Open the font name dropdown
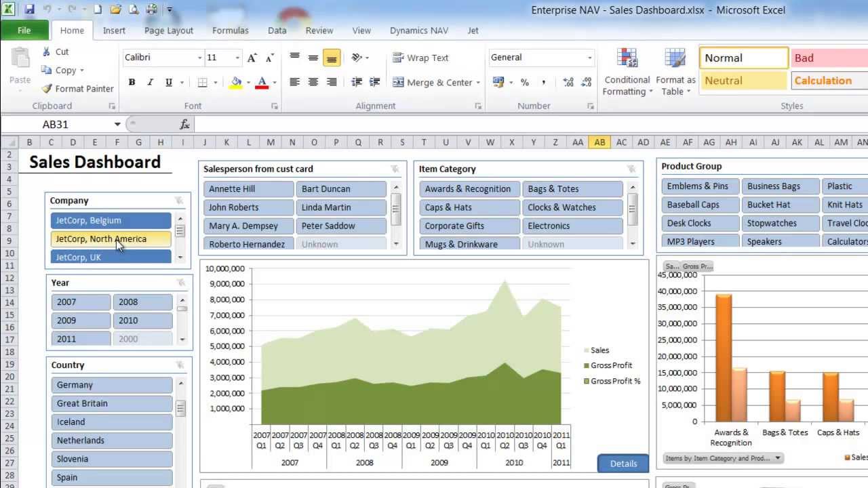This screenshot has height=488, width=868. click(x=199, y=58)
